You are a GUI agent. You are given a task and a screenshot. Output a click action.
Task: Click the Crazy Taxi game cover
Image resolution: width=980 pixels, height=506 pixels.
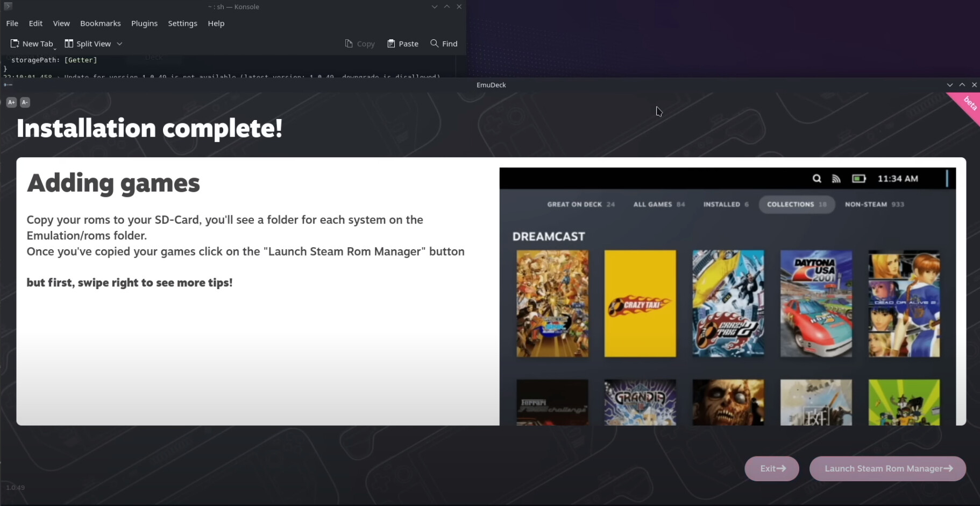coord(640,304)
